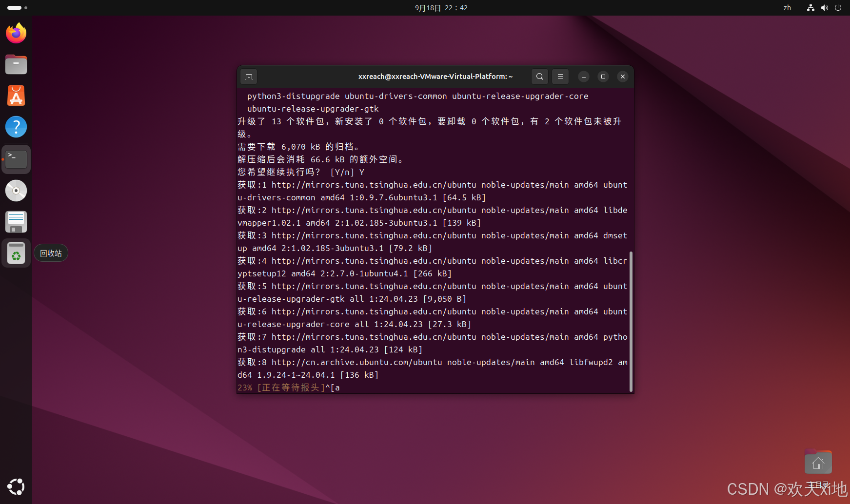This screenshot has width=850, height=504.
Task: Click the '[Y/n] Y' prompt line
Action: 301,172
